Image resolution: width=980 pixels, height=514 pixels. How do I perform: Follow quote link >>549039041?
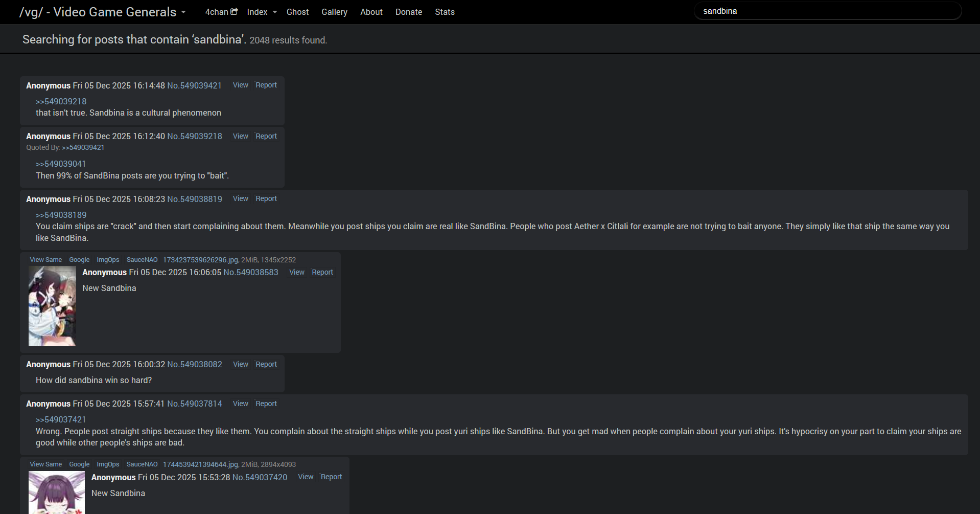[x=61, y=164]
